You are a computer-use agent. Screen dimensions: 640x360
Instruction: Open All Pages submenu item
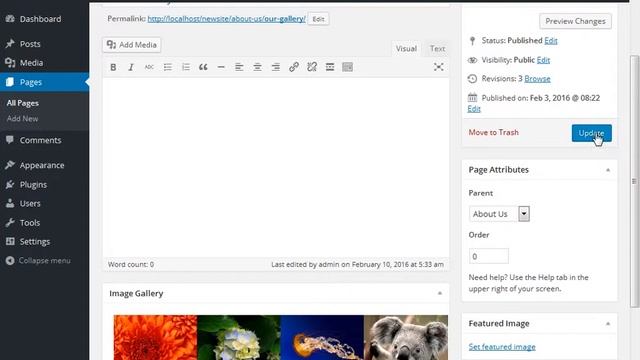click(22, 103)
